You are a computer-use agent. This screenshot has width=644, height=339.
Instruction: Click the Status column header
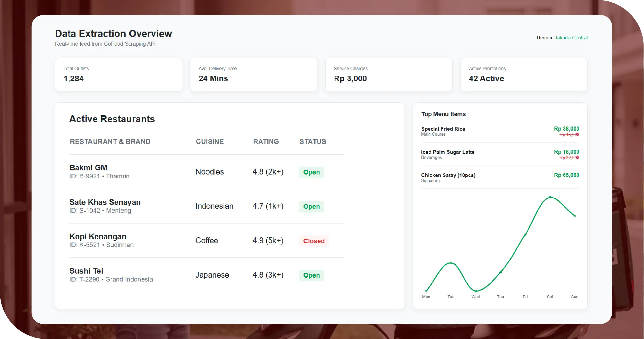[312, 141]
